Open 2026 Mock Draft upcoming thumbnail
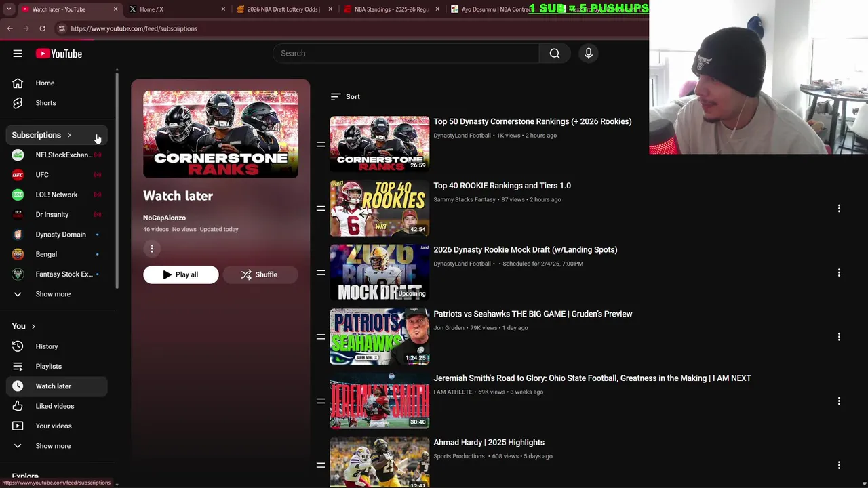The height and width of the screenshot is (488, 868). [380, 273]
